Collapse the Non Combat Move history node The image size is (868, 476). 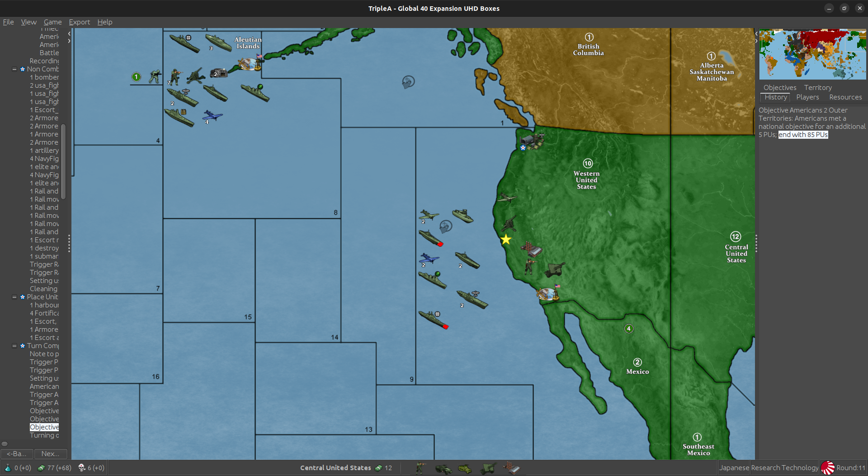(14, 69)
